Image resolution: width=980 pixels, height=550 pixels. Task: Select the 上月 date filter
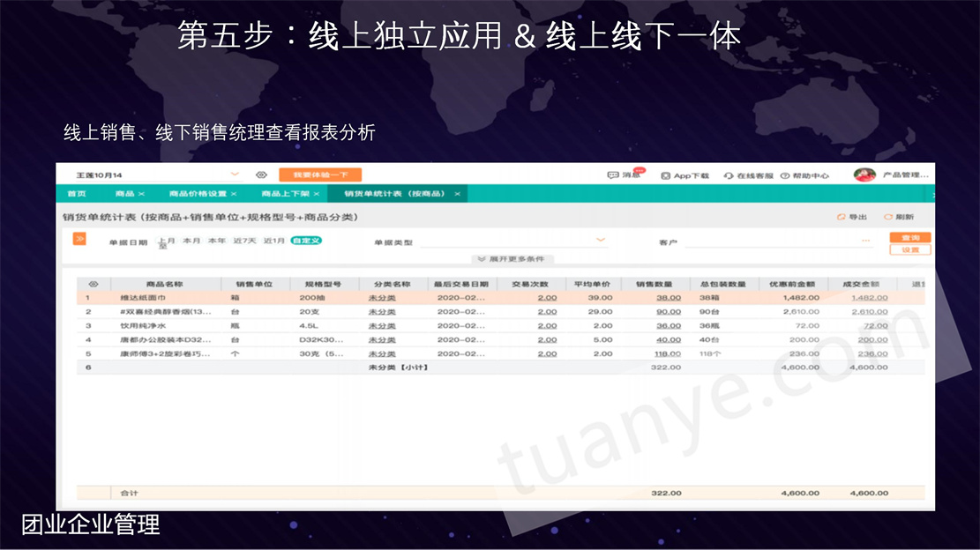[x=166, y=241]
